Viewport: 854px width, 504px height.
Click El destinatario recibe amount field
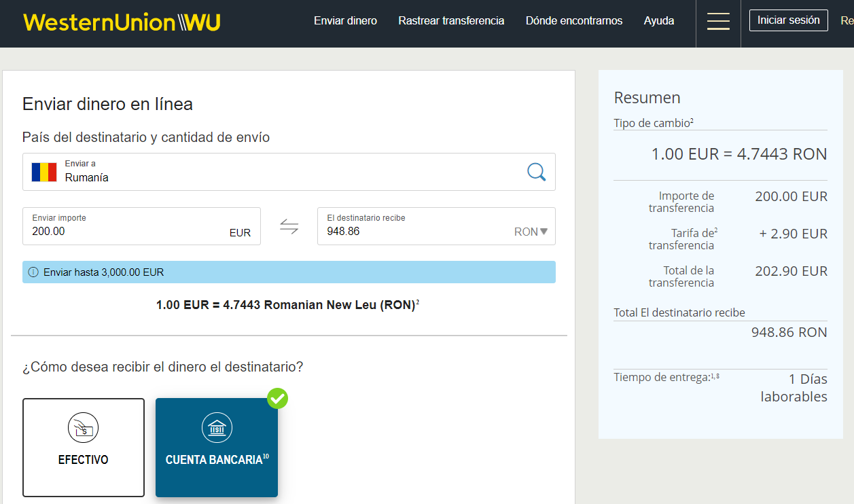coord(436,226)
